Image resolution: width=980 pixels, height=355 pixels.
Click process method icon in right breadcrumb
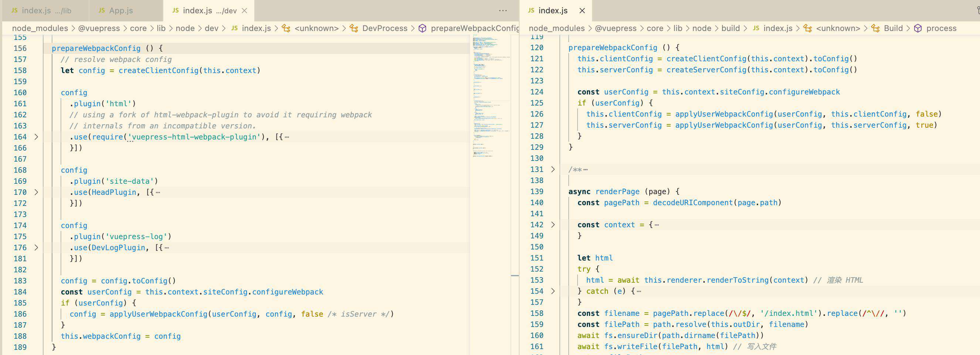[x=918, y=28]
